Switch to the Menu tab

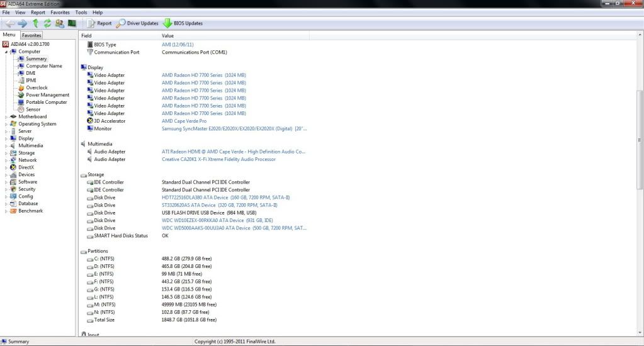coord(9,35)
